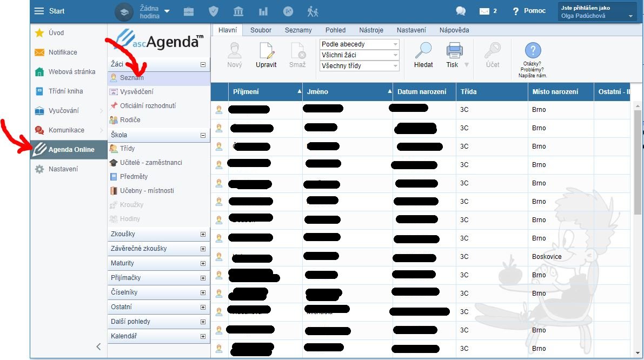The image size is (644, 360).
Task: Click the shield icon in top bar
Action: click(x=214, y=11)
